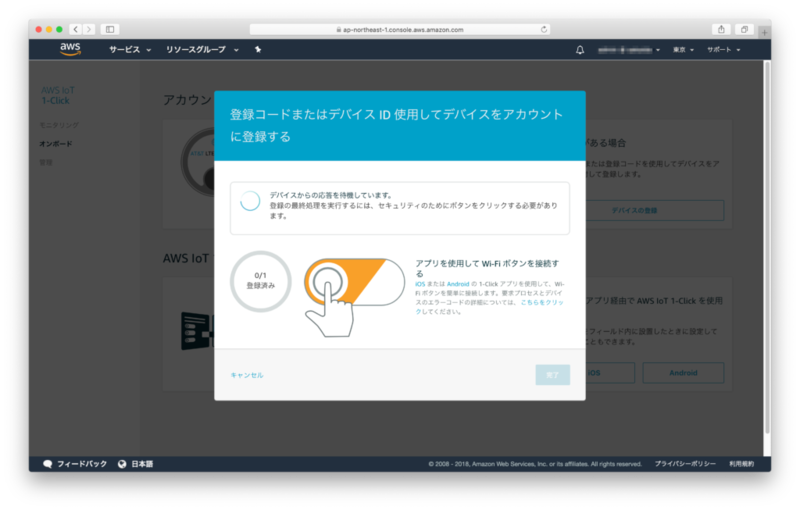The height and width of the screenshot is (510, 800).
Task: Select モニタリング in the sidebar
Action: [59, 125]
